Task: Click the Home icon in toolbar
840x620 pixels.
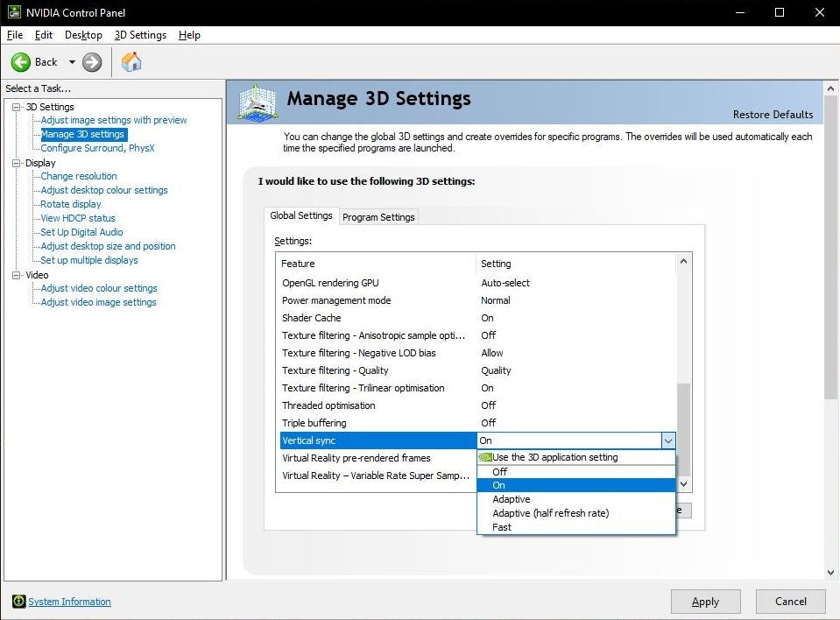Action: coord(131,62)
